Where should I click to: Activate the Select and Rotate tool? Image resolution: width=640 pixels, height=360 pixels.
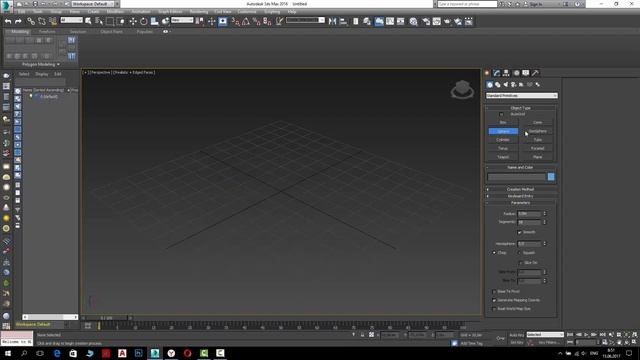[x=144, y=21]
